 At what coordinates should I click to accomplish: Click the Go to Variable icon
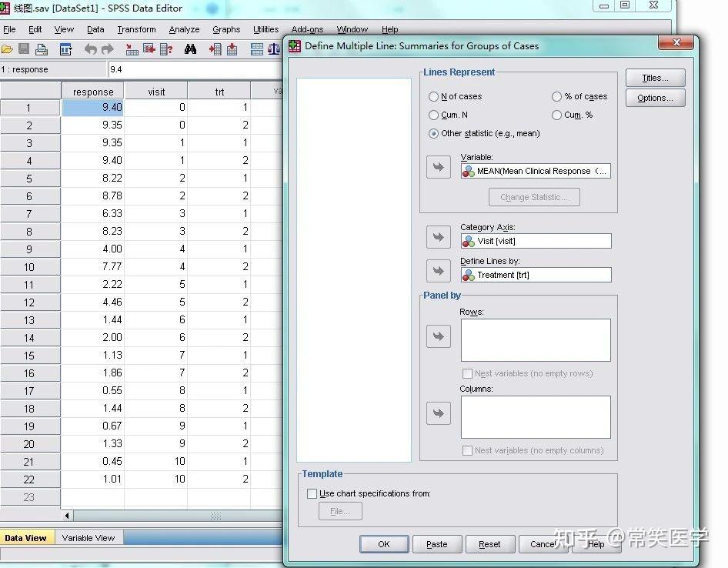point(149,48)
